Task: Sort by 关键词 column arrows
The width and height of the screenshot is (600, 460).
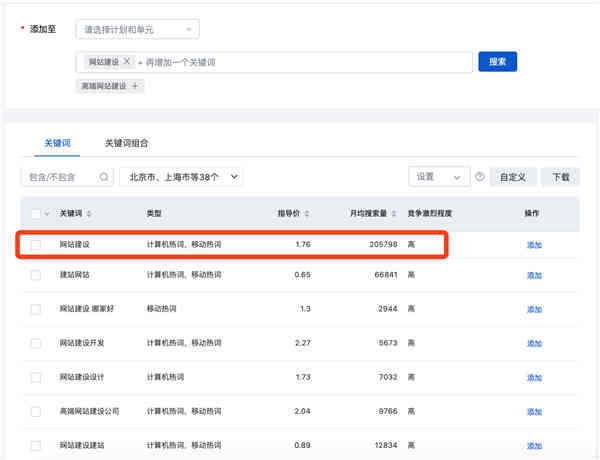Action: pos(93,214)
